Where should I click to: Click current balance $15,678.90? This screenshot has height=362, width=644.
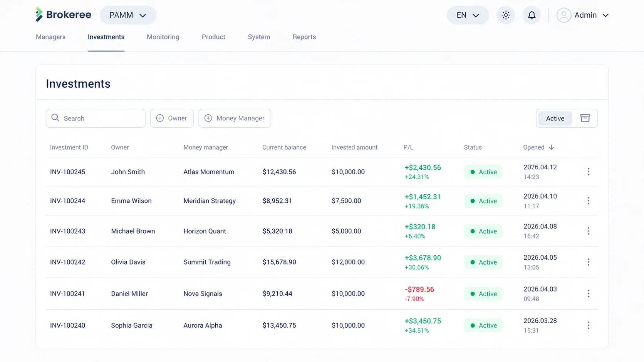pos(279,262)
